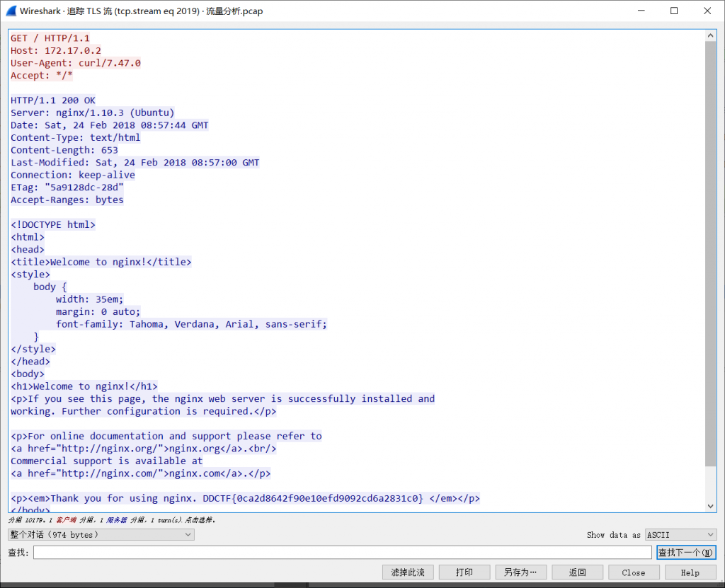The image size is (725, 588).
Task: Click the For online documentation and support line
Action: click(166, 437)
